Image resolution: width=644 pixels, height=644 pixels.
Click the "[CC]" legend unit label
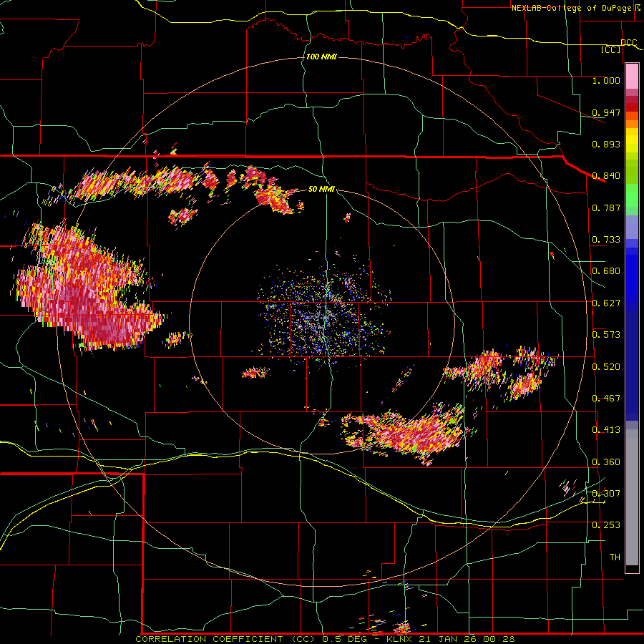(611, 49)
